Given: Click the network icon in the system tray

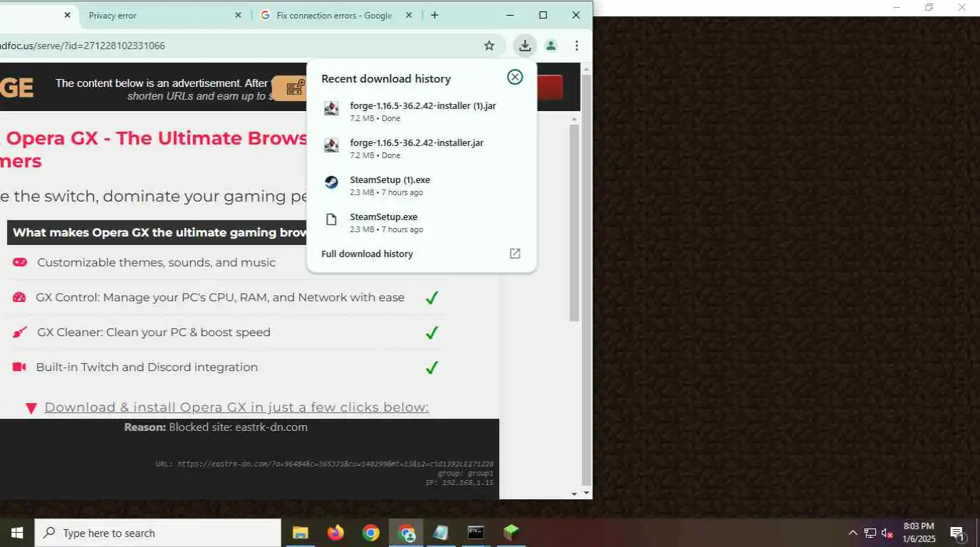Looking at the screenshot, I should point(870,533).
